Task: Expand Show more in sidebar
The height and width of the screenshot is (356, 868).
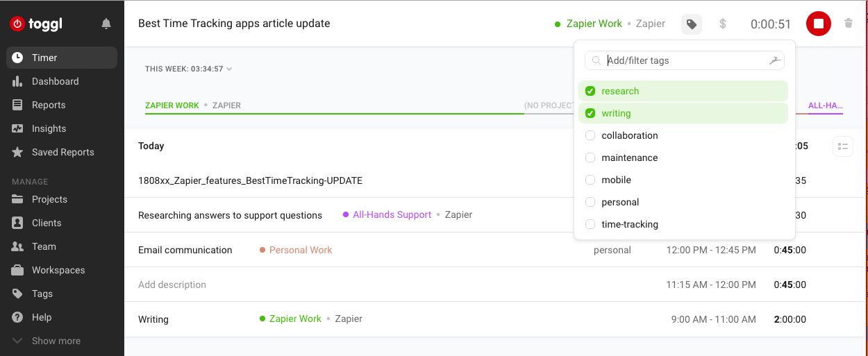Action: pos(56,341)
